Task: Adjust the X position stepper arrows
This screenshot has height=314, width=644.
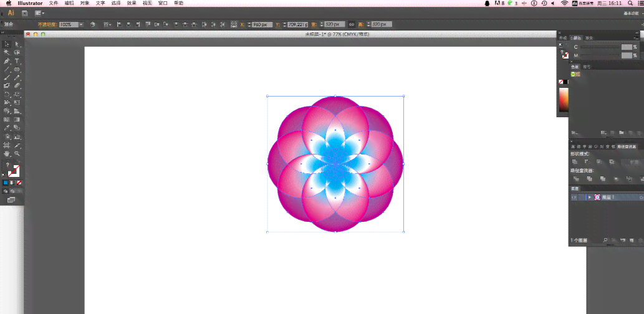Action: click(249, 25)
